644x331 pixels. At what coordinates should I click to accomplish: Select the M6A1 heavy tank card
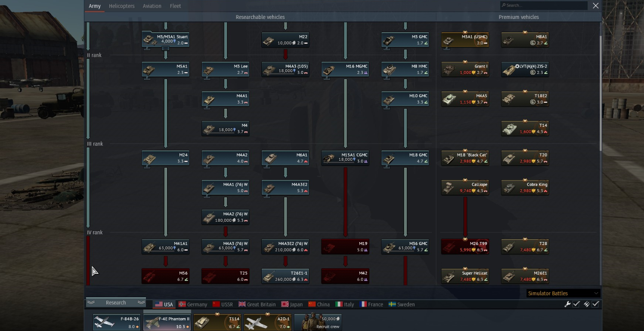pyautogui.click(x=285, y=158)
